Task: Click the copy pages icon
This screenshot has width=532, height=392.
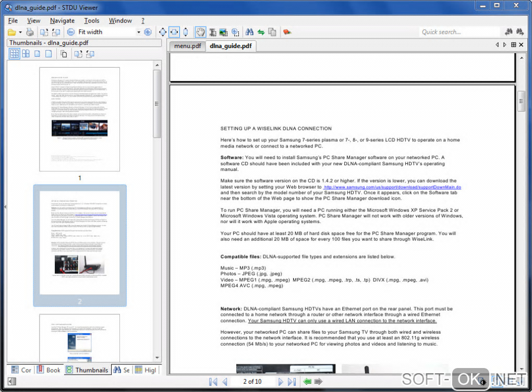Action: point(272,32)
